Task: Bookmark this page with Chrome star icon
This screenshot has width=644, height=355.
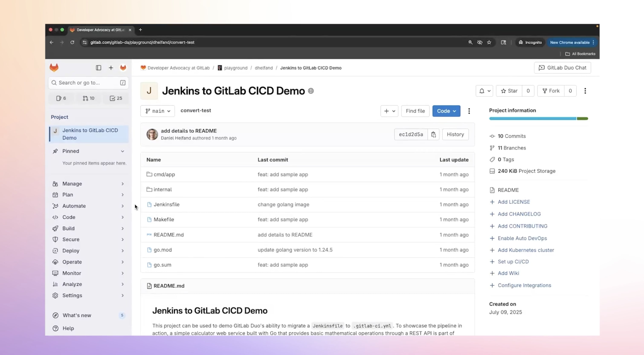Action: tap(489, 42)
